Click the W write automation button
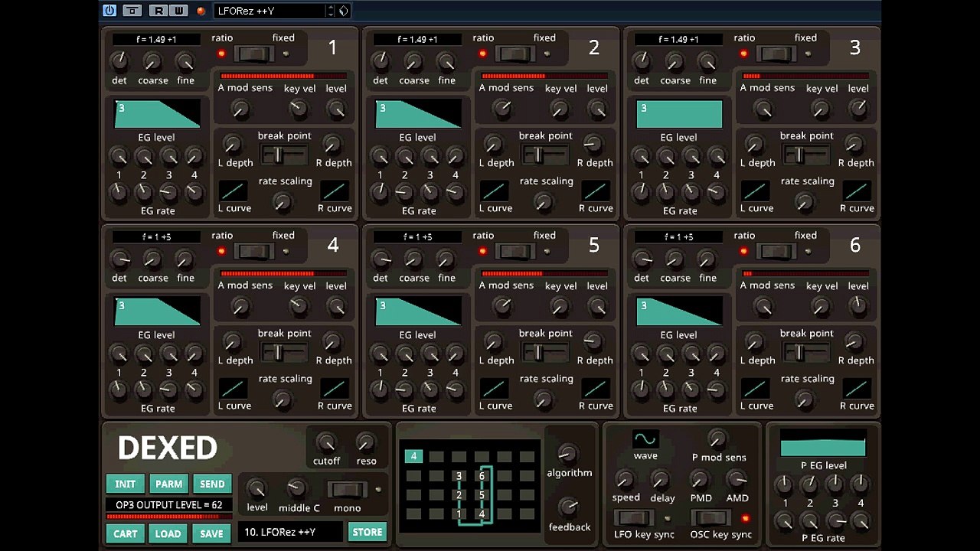The image size is (980, 551). [178, 11]
